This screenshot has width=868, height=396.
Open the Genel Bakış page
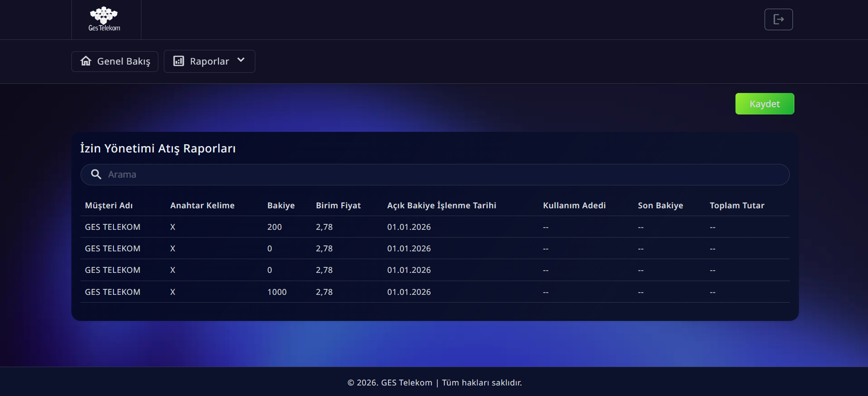tap(124, 61)
